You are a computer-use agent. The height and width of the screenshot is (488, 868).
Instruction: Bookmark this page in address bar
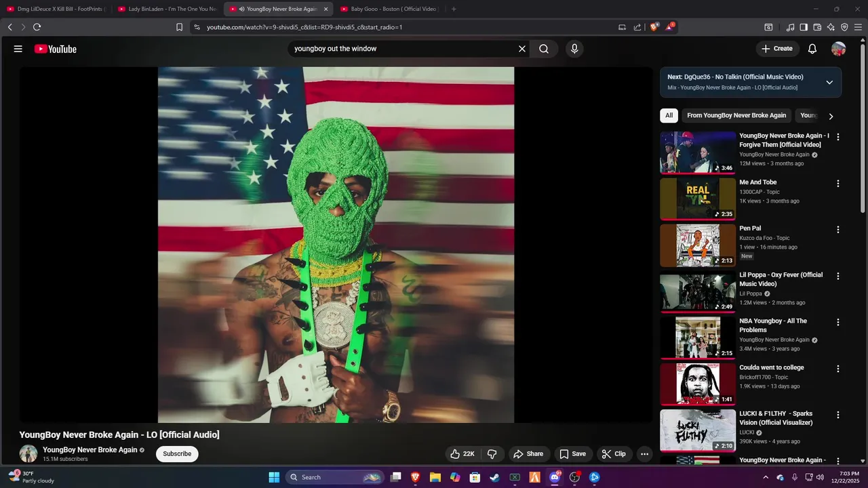click(x=179, y=27)
